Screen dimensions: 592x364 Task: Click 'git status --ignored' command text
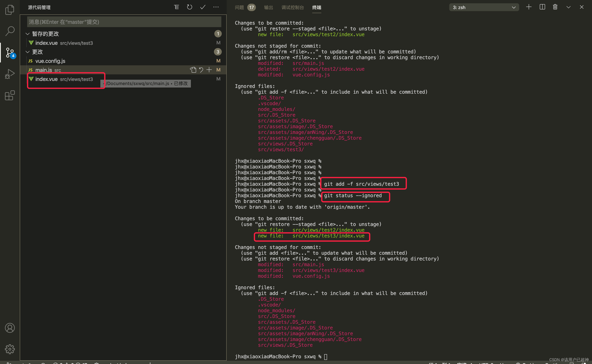pyautogui.click(x=353, y=196)
